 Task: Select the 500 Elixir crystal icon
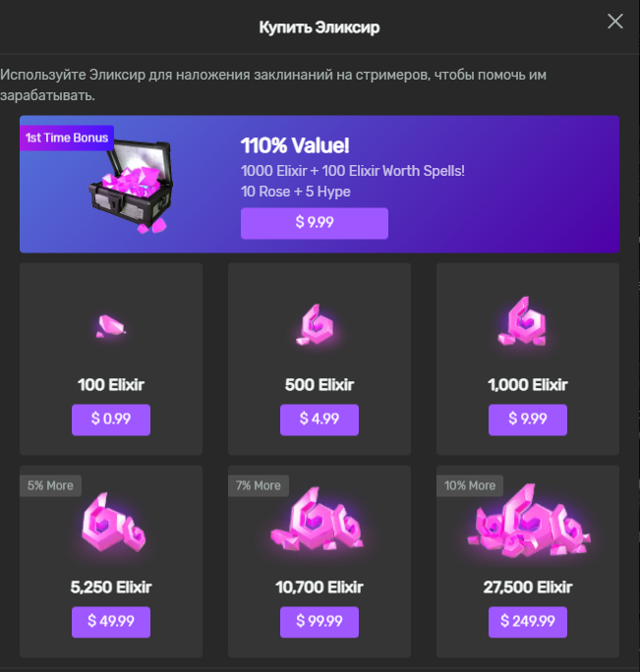coord(317,325)
